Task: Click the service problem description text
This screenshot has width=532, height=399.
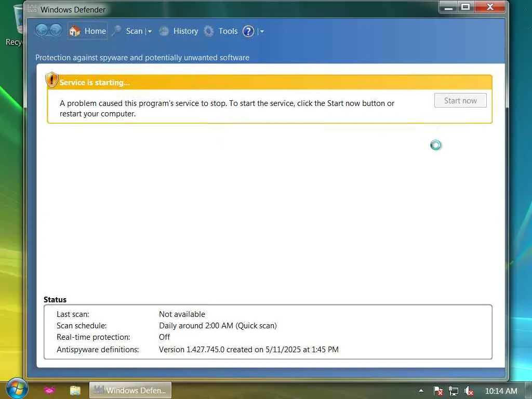Action: pyautogui.click(x=227, y=108)
